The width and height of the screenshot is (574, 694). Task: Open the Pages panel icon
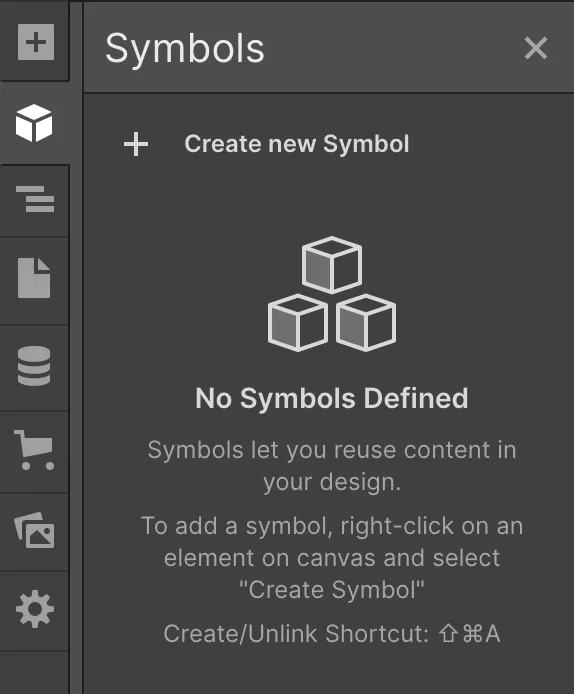pyautogui.click(x=34, y=278)
